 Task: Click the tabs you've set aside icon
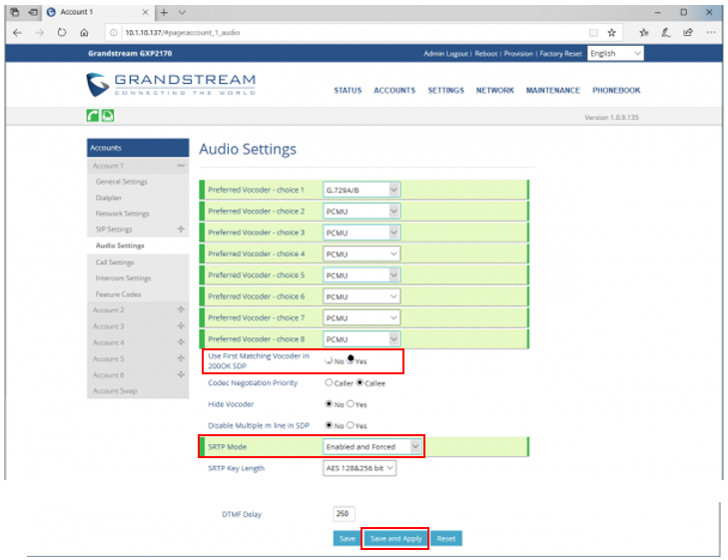click(14, 12)
